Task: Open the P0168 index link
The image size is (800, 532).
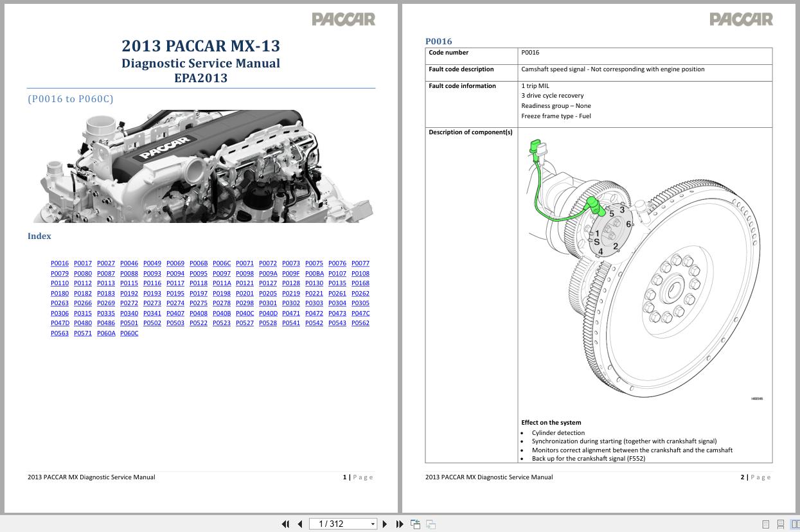Action: point(360,283)
